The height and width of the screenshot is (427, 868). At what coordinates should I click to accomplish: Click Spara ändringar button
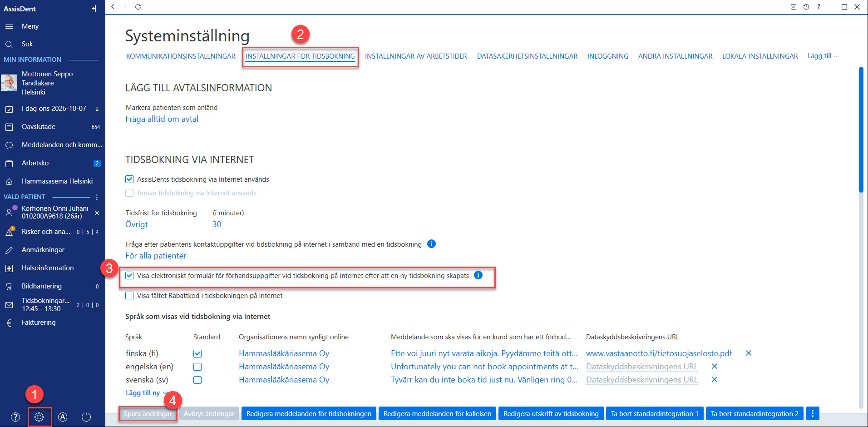coord(148,414)
